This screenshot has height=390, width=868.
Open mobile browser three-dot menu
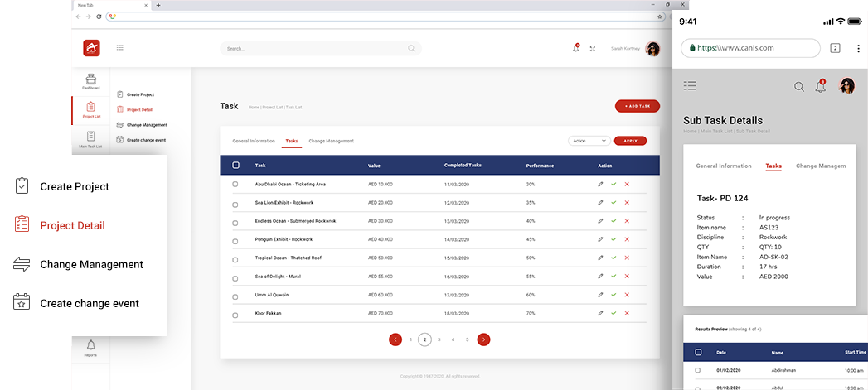856,48
